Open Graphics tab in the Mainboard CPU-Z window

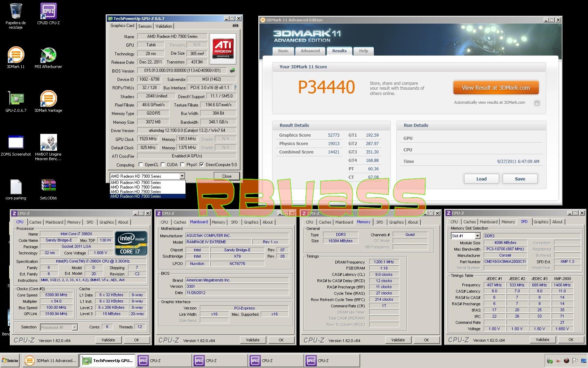251,222
